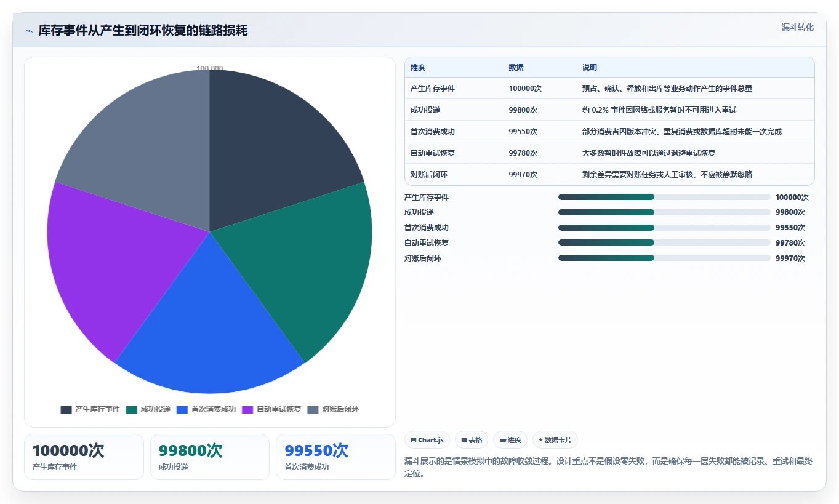Click the 产生库存事件 progress bar
The image size is (839, 504).
pyautogui.click(x=664, y=197)
